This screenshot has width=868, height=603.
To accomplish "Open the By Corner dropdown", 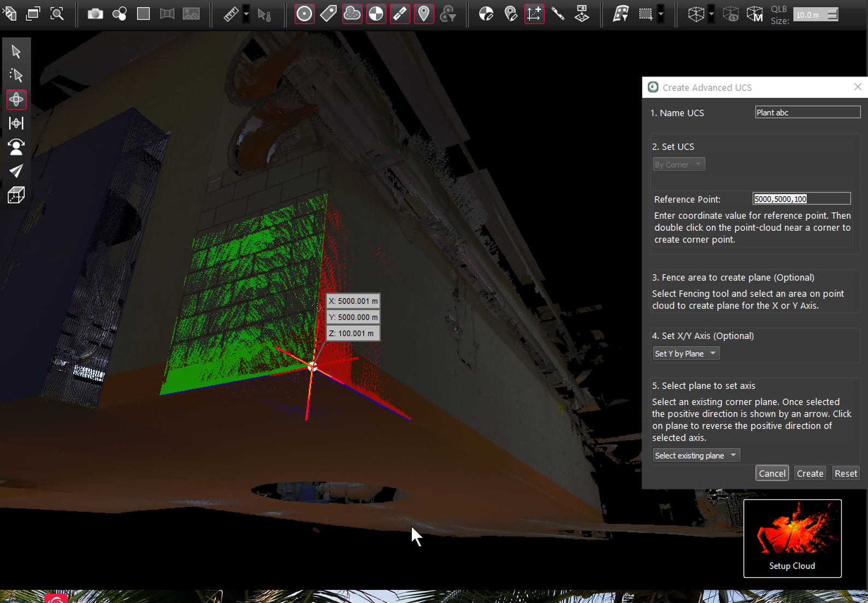I will (678, 165).
